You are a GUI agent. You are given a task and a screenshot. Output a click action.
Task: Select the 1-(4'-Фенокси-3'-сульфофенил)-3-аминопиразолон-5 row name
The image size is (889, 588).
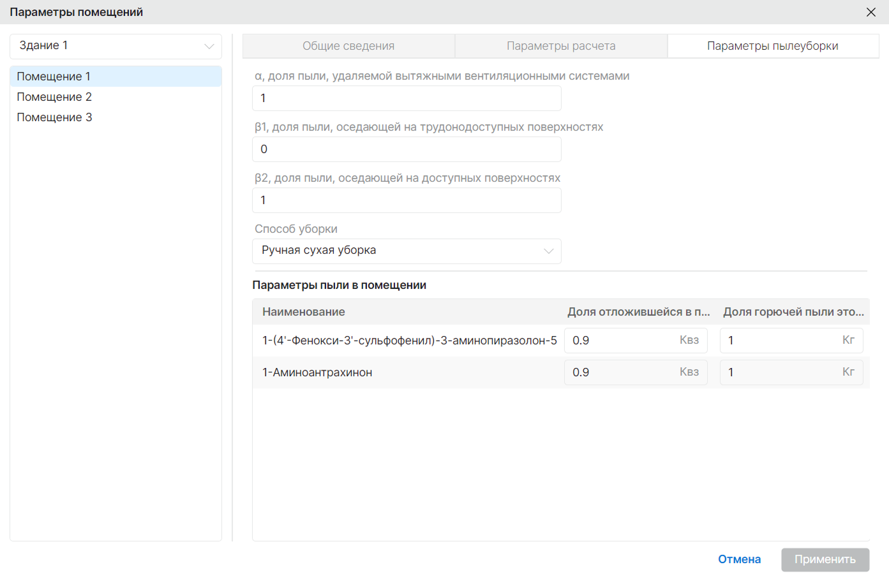click(x=409, y=341)
